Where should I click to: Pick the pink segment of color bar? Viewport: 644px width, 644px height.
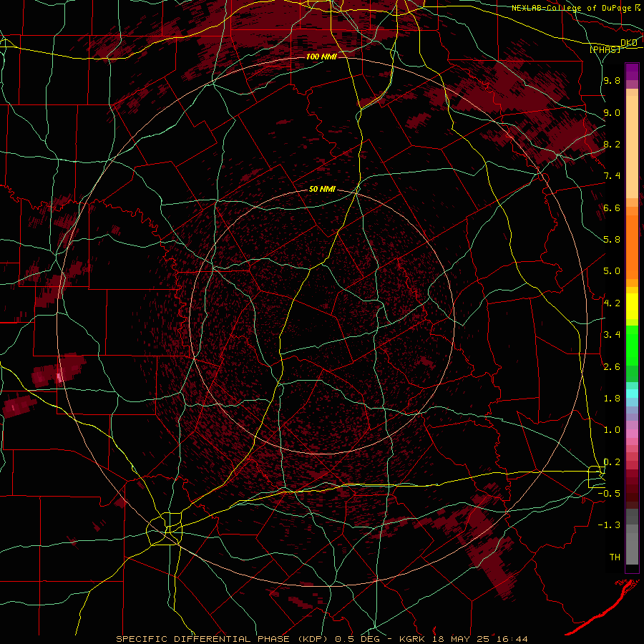(632, 433)
